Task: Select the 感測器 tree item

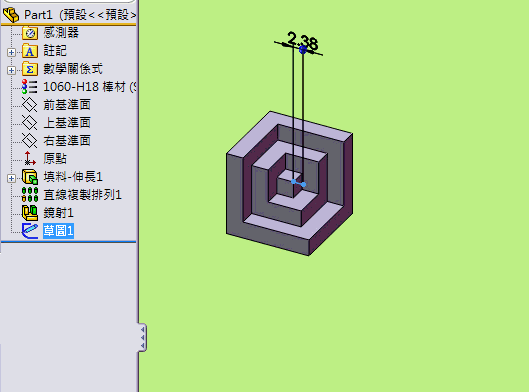Action: [61, 33]
